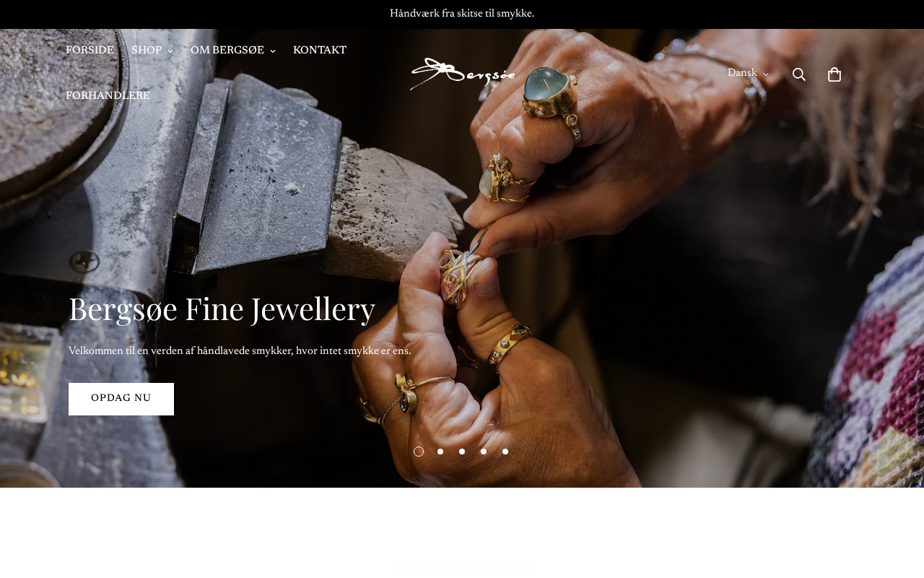
Task: Expand the SHOP menu dropdown
Action: pyautogui.click(x=152, y=51)
